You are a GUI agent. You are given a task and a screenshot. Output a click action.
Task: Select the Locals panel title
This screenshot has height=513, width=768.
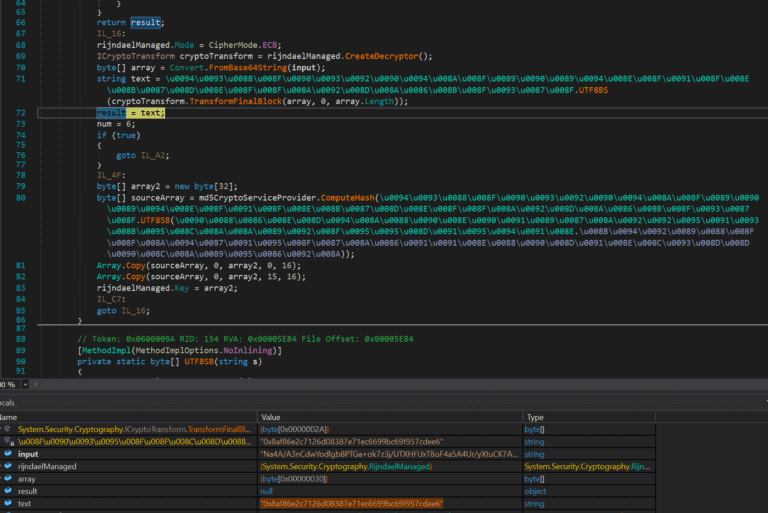pos(7,403)
